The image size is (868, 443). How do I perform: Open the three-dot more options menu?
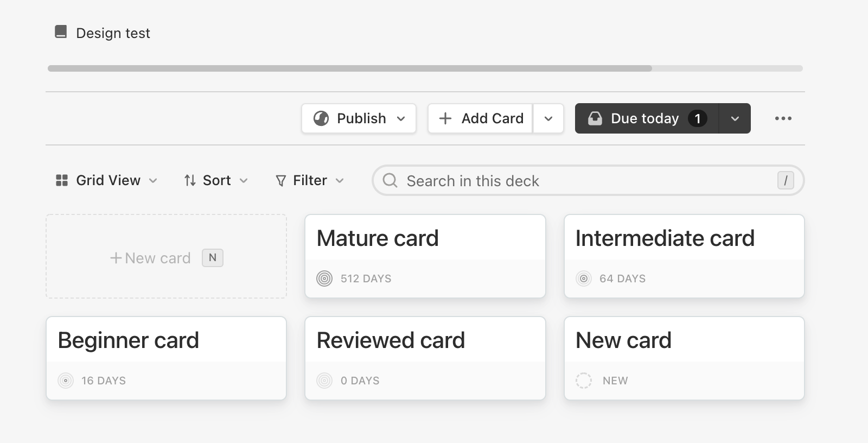(x=783, y=118)
